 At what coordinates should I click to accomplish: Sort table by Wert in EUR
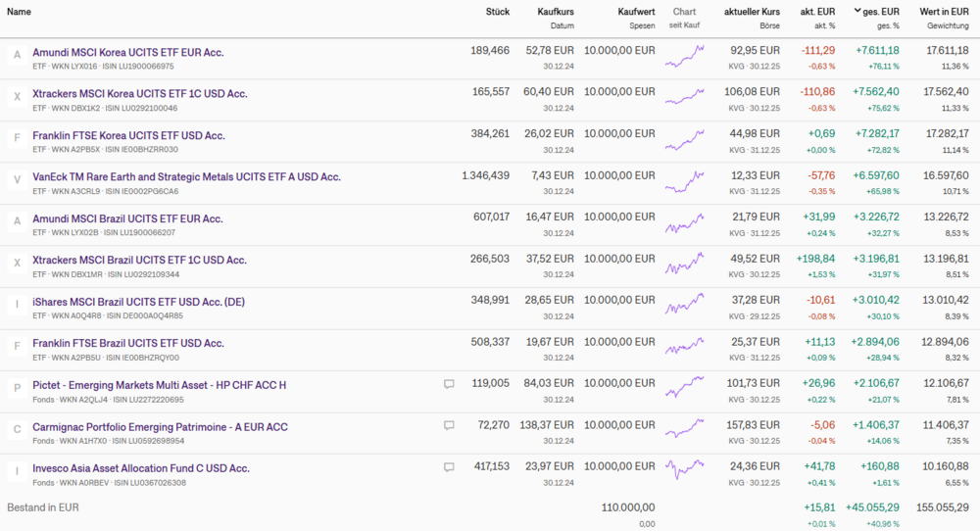click(944, 12)
